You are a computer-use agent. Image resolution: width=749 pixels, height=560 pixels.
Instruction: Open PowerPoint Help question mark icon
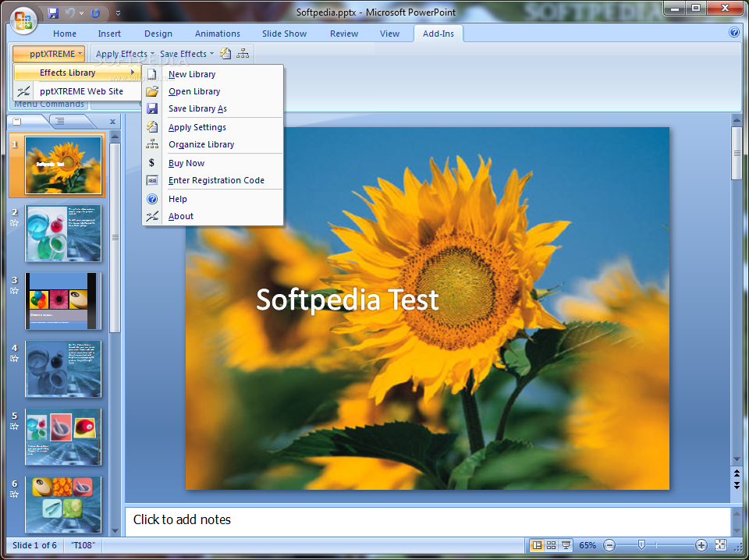click(x=734, y=32)
